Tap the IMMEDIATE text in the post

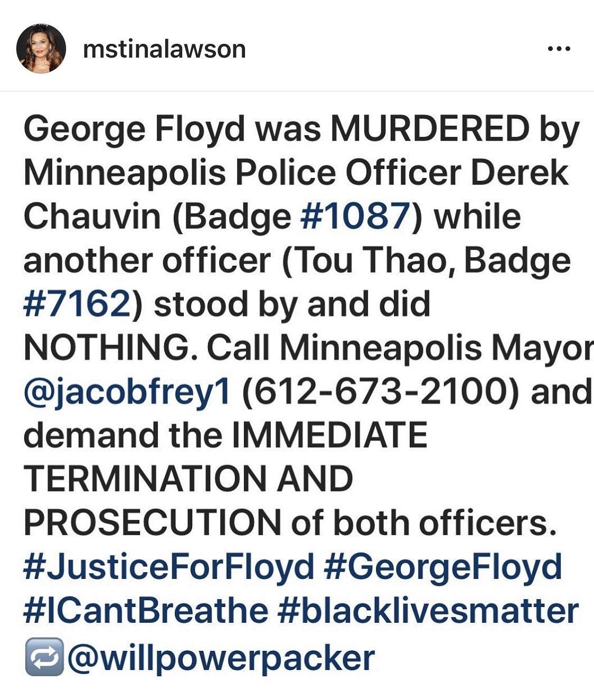coord(329,435)
